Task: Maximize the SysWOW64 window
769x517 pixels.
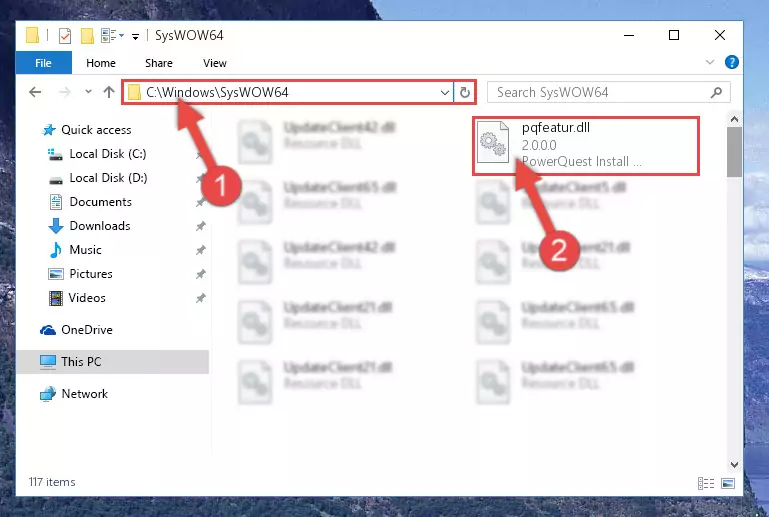Action: click(x=674, y=35)
